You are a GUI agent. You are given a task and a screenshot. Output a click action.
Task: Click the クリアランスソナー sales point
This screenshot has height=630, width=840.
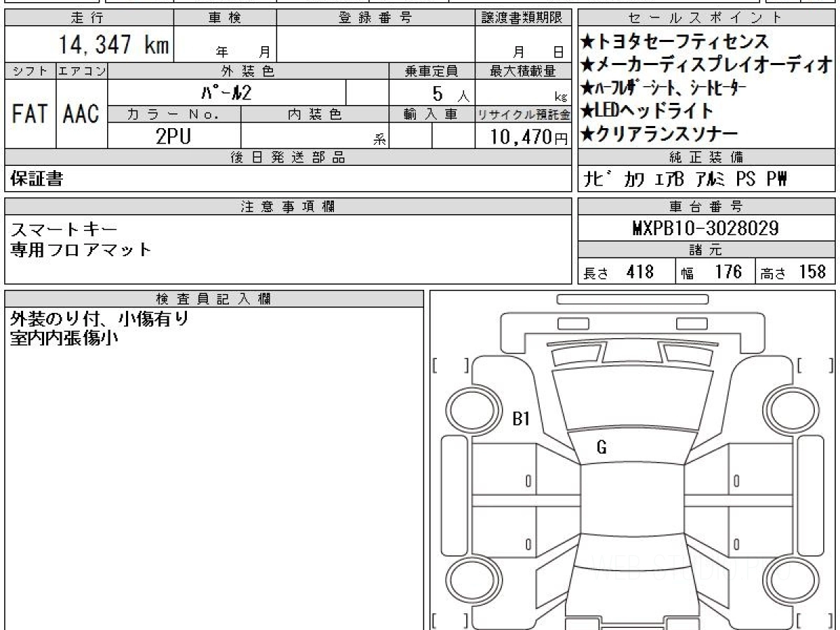pyautogui.click(x=659, y=134)
